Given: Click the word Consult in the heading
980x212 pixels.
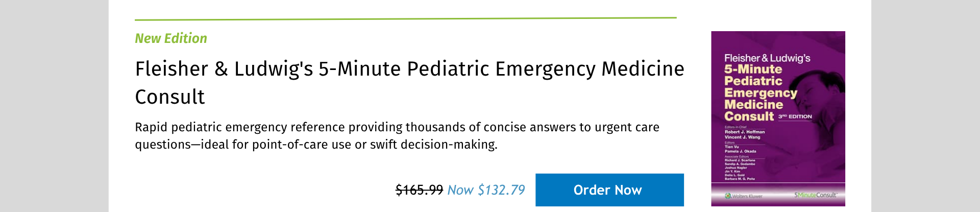Looking at the screenshot, I should tap(170, 97).
